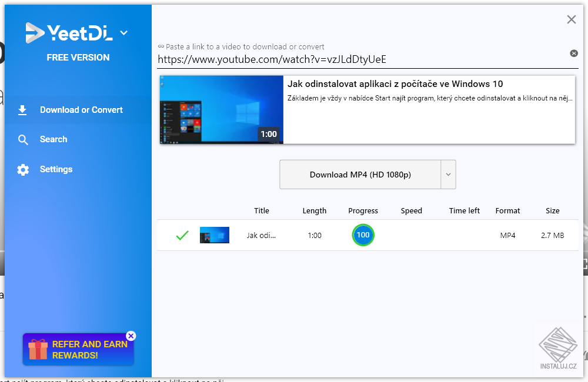Click the magnifying glass sidebar icon
588x382 pixels.
[x=23, y=140]
